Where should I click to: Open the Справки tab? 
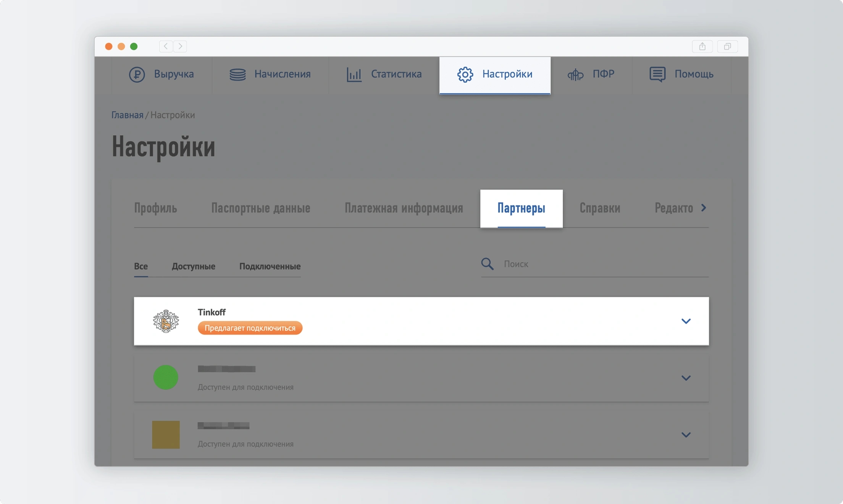pos(599,208)
